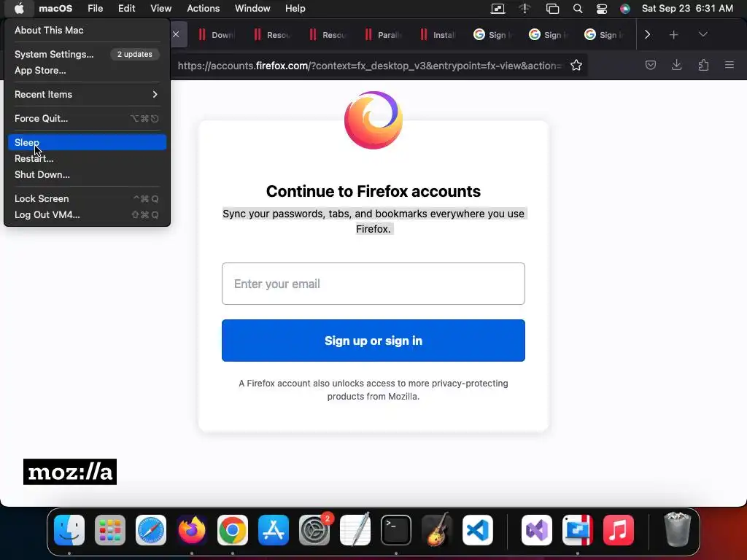Viewport: 747px width, 560px height.
Task: Launch Safari from the dock
Action: tap(151, 530)
